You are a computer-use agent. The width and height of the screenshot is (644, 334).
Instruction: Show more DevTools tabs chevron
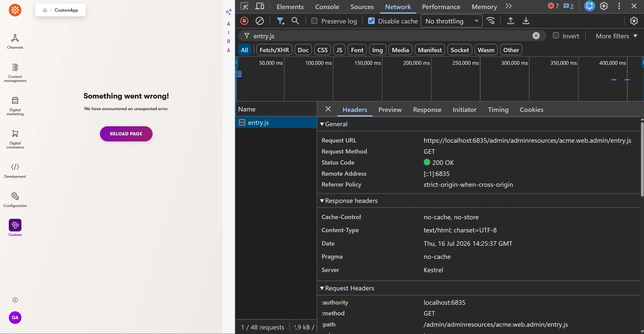coord(509,6)
